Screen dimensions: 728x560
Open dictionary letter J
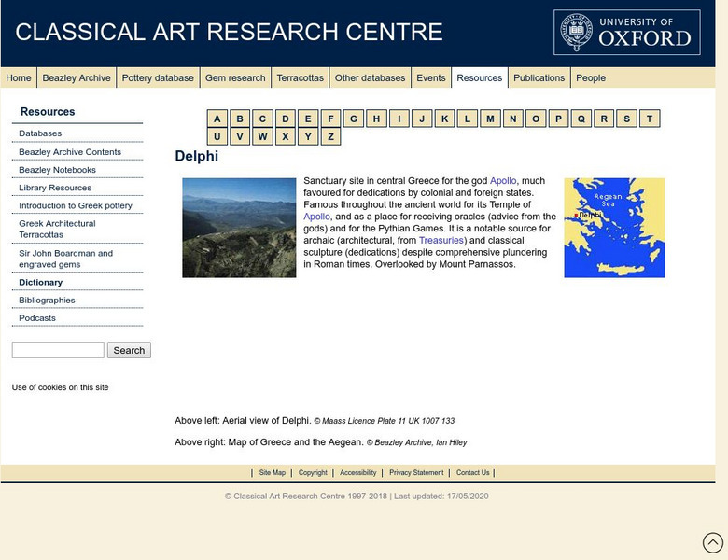point(422,119)
